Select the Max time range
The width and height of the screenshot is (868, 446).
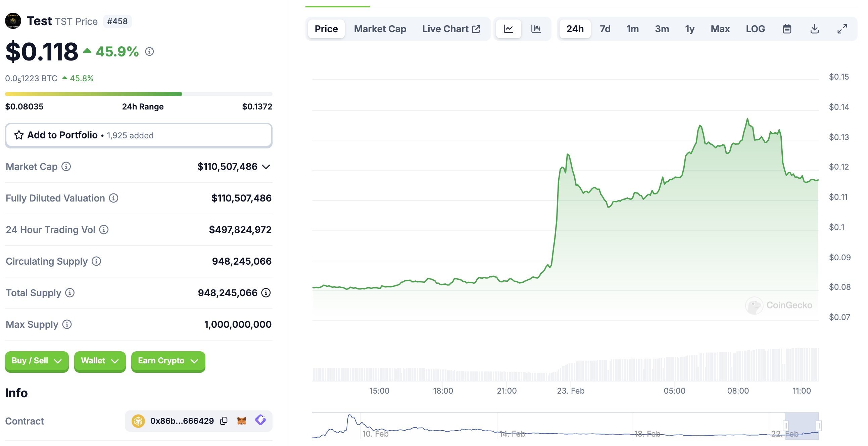(x=720, y=29)
